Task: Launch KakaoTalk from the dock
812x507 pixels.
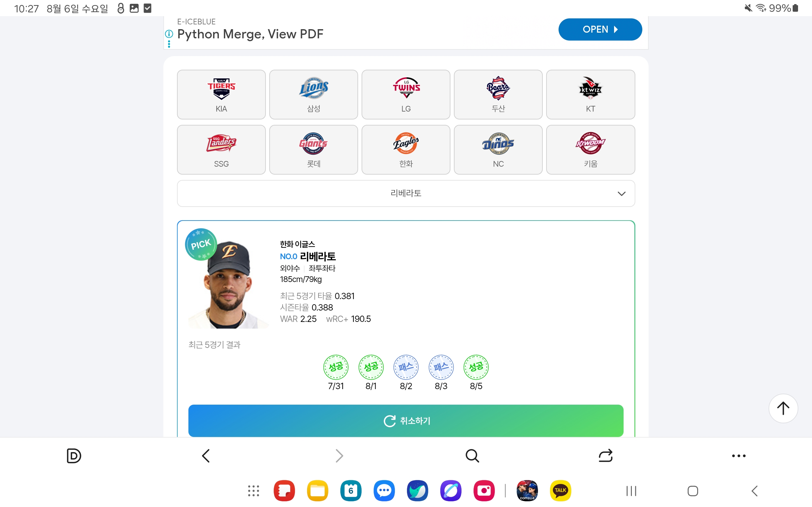Action: 560,491
